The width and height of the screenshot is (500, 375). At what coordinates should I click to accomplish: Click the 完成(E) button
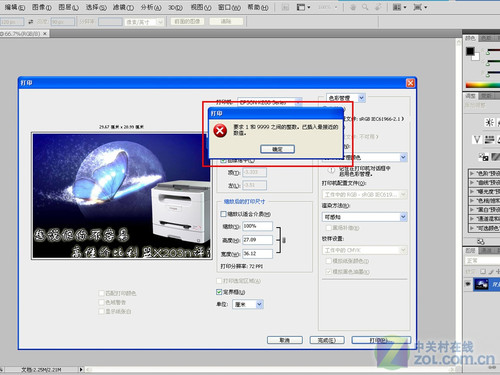tap(327, 340)
